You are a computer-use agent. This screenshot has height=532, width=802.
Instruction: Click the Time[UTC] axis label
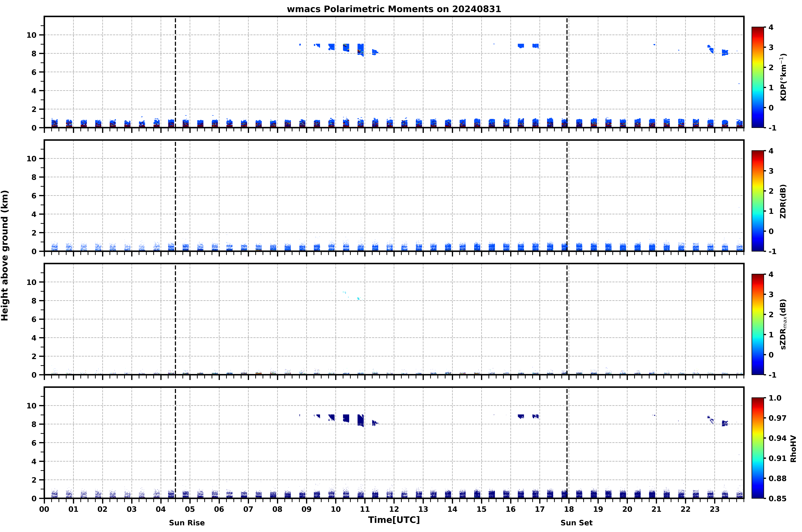(x=394, y=520)
